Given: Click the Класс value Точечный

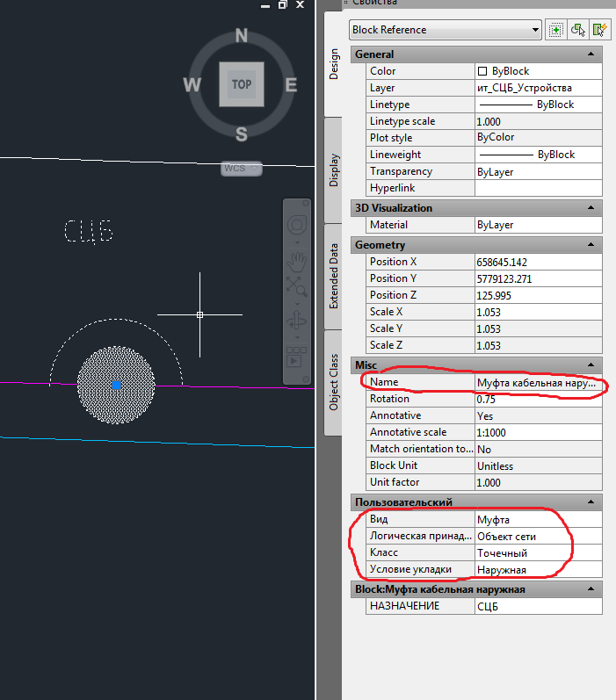Looking at the screenshot, I should pos(539,552).
